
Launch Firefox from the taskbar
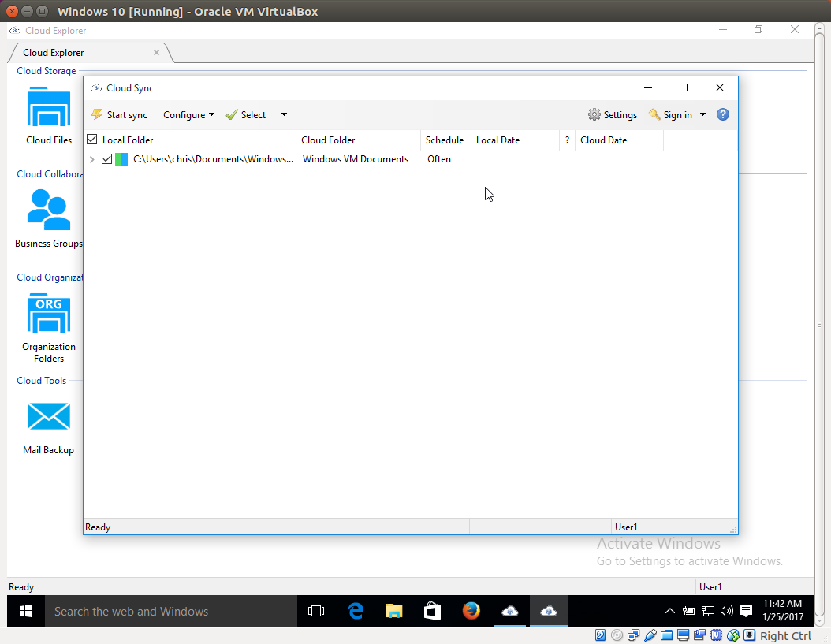click(471, 611)
